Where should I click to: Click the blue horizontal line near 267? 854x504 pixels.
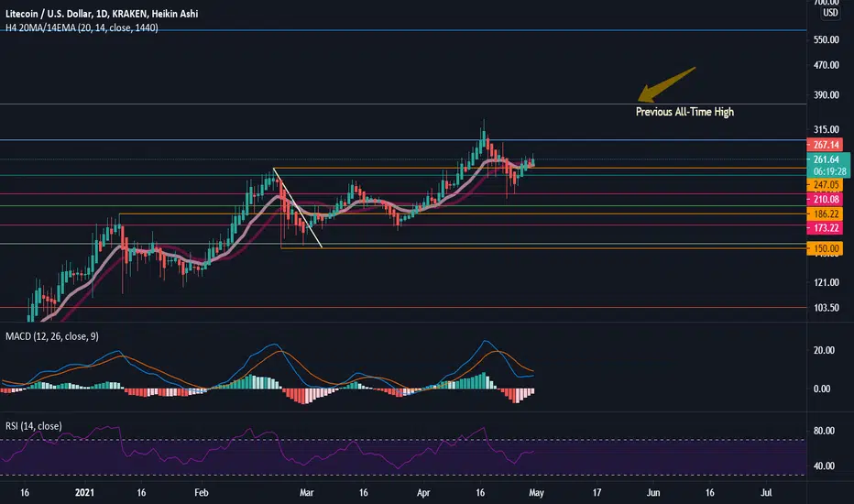coord(403,140)
